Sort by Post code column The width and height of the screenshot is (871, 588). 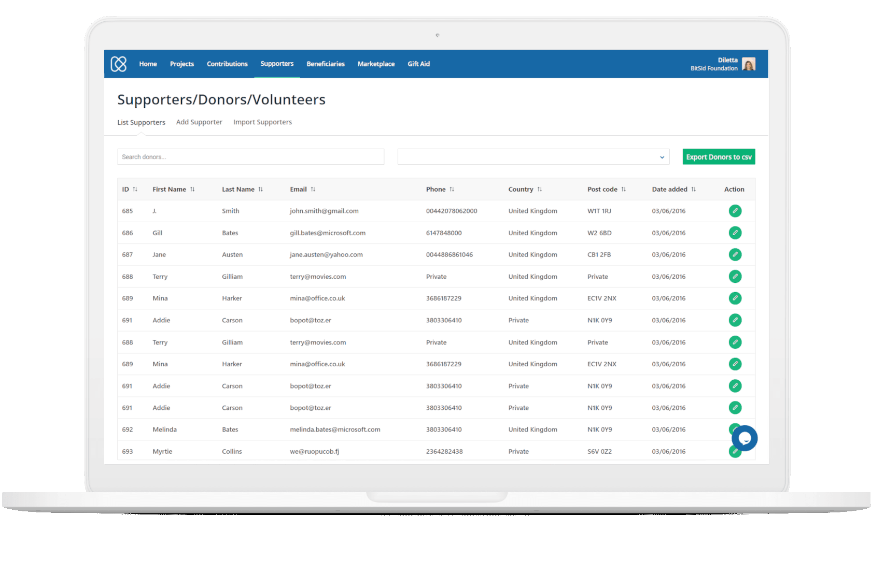click(x=624, y=190)
